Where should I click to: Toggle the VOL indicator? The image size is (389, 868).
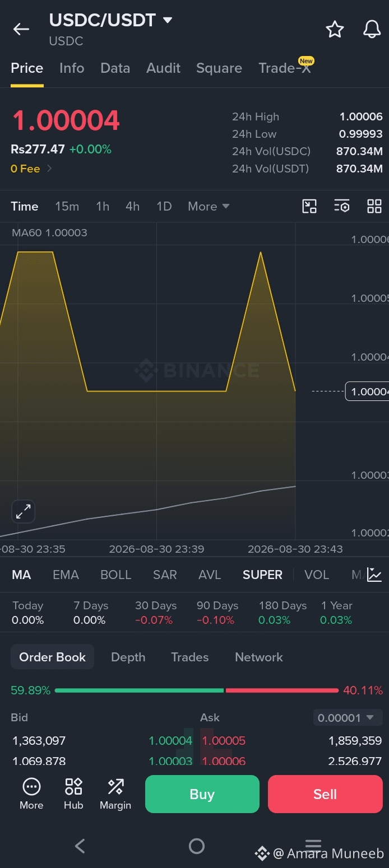pos(317,575)
